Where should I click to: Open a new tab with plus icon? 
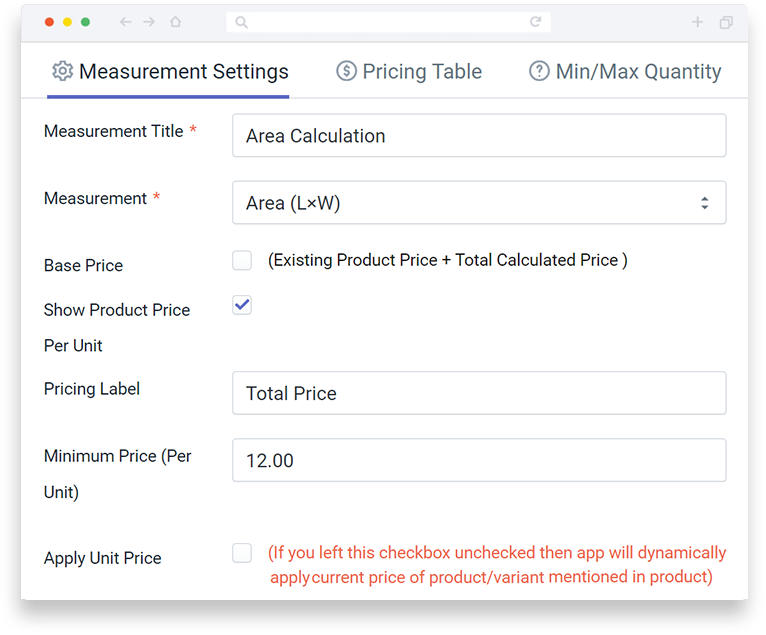(x=698, y=22)
